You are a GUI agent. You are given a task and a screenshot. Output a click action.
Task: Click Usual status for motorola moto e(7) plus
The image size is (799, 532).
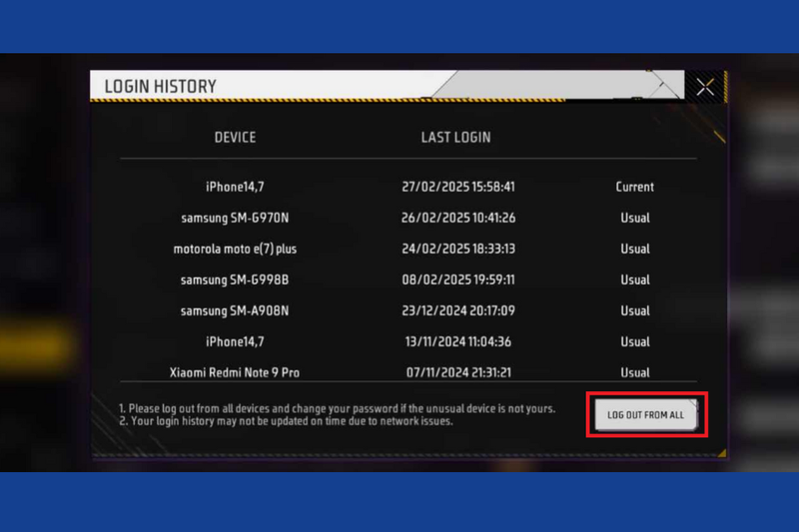[635, 249]
